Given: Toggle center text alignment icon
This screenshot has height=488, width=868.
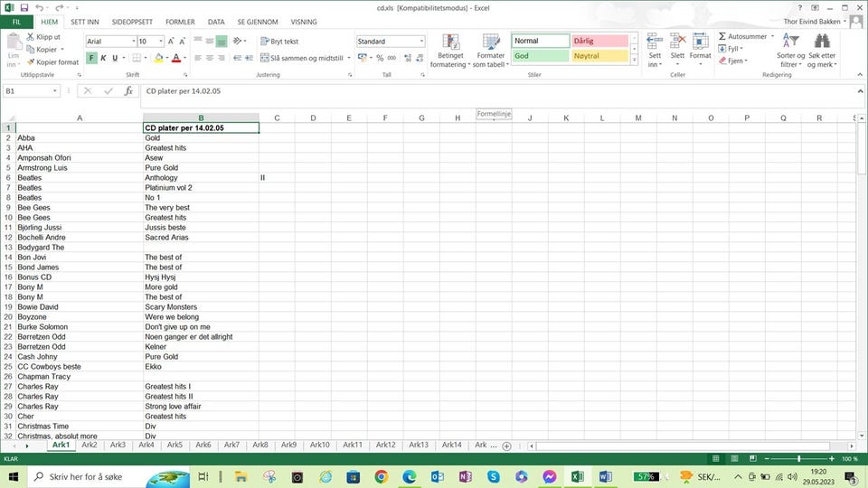Looking at the screenshot, I should click(210, 58).
